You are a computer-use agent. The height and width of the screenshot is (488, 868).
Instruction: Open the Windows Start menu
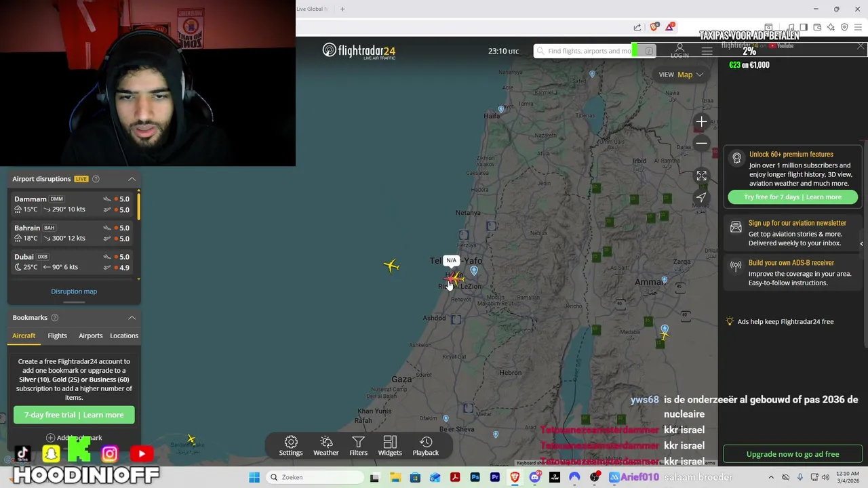254,477
